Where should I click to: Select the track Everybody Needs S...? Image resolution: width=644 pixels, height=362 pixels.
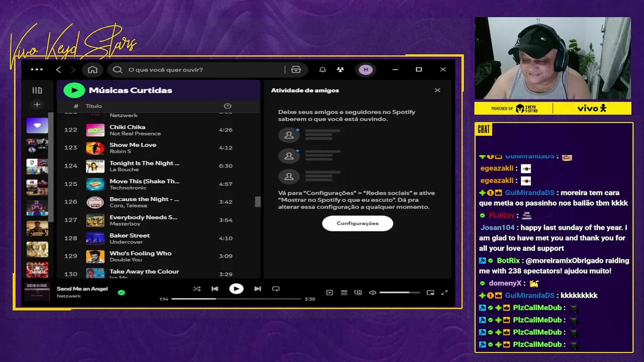(143, 217)
